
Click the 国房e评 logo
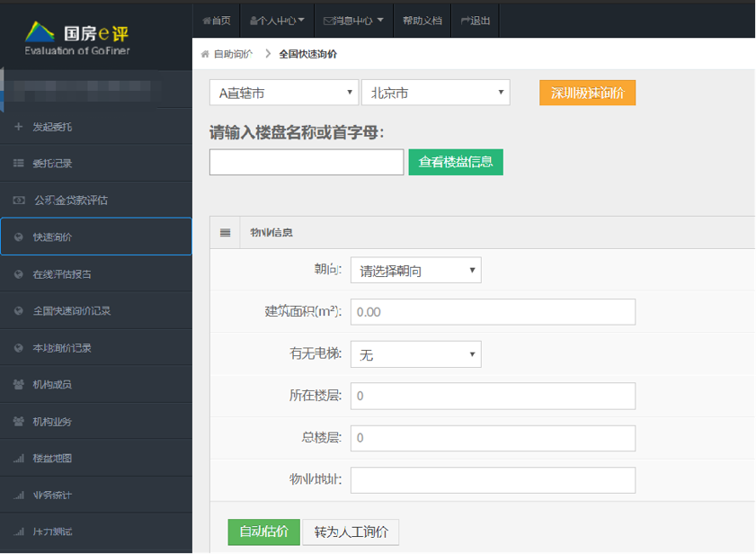tap(77, 38)
